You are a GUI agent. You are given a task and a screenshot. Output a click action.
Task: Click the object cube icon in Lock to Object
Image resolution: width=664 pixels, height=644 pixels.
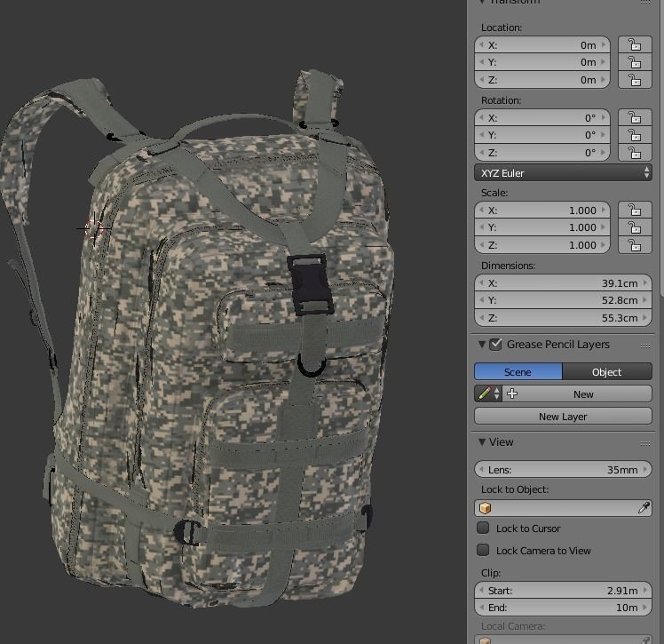pos(486,507)
